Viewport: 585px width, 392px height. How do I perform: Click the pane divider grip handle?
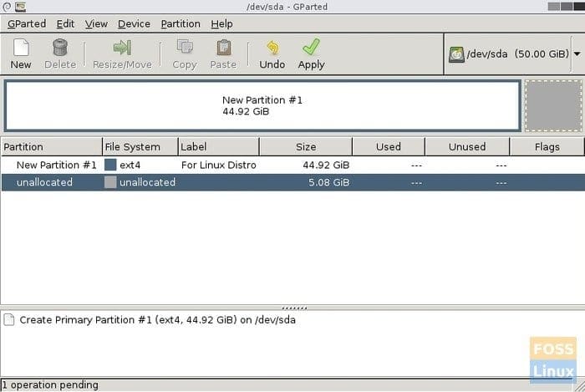pos(294,308)
